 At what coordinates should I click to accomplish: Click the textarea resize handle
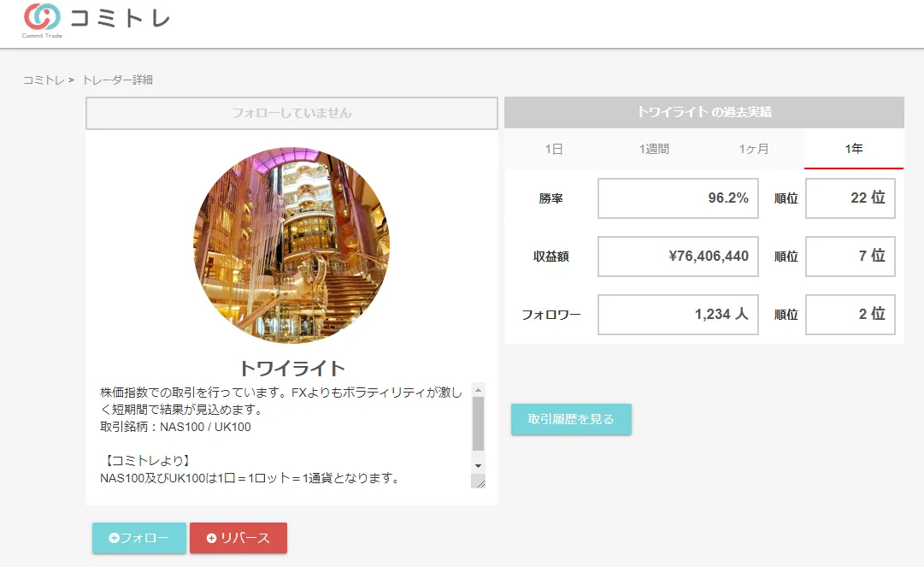coord(480,482)
